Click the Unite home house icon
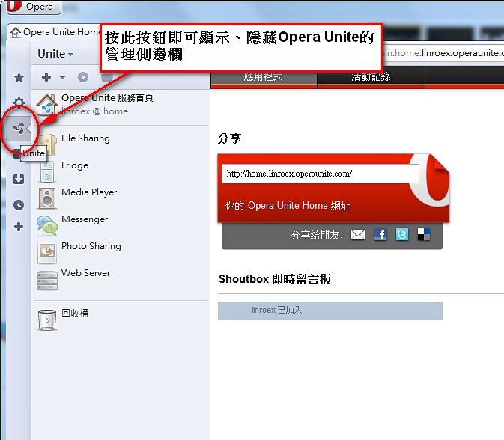The height and width of the screenshot is (440, 504). 47,105
